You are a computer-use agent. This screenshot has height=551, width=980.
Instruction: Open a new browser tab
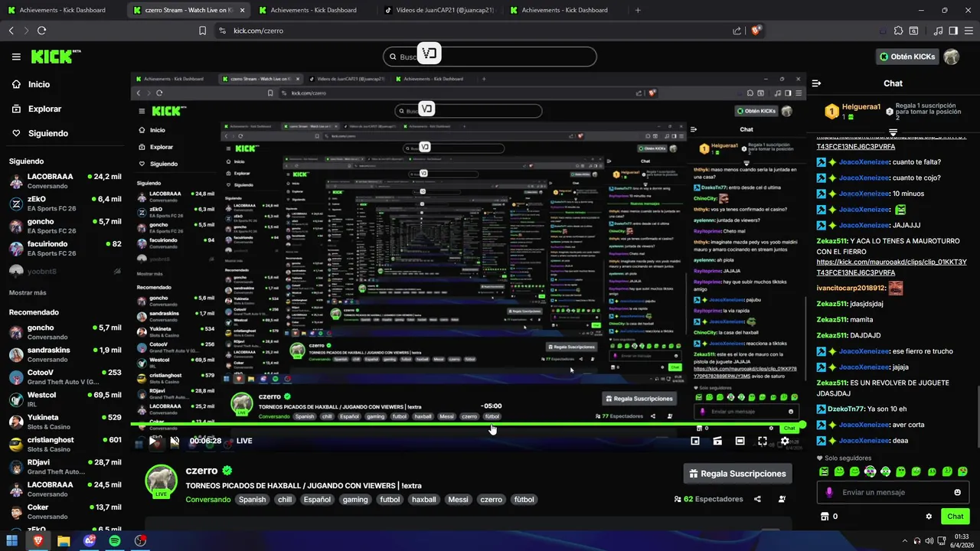[638, 10]
